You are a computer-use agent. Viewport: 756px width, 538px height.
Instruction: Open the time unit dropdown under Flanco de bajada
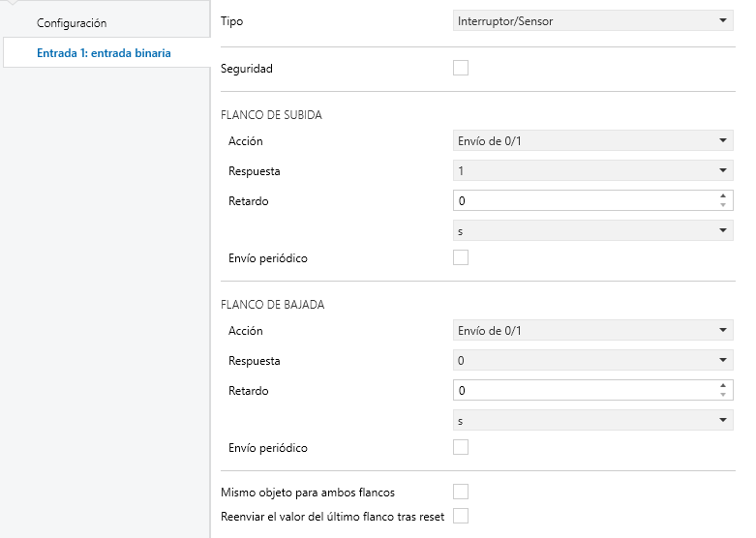[x=593, y=420]
